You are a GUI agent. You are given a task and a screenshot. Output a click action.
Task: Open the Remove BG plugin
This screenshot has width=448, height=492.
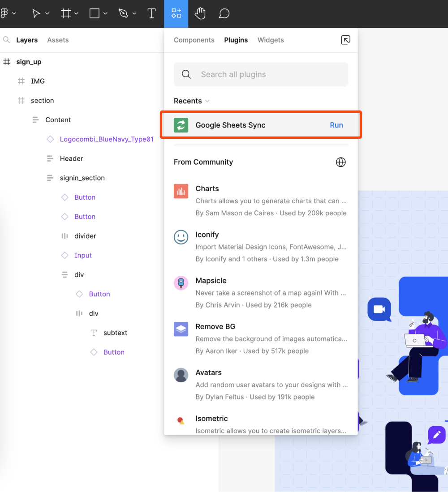click(261, 338)
